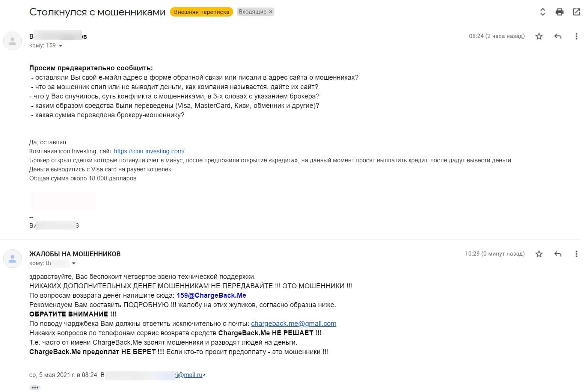
Task: Expand recipient details of second message
Action: point(74,263)
